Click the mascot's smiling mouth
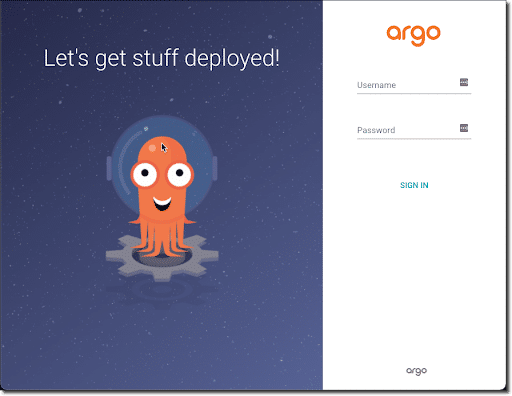Screen dimensions: 512x396 click(x=162, y=203)
